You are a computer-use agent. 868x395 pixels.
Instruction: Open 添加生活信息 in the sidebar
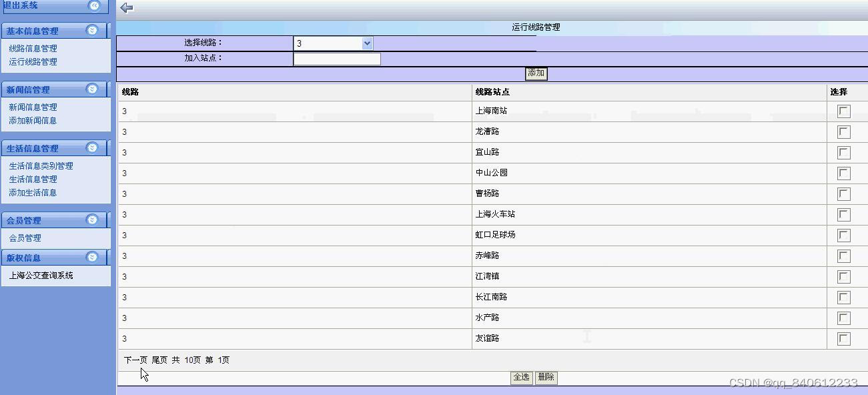click(x=33, y=193)
